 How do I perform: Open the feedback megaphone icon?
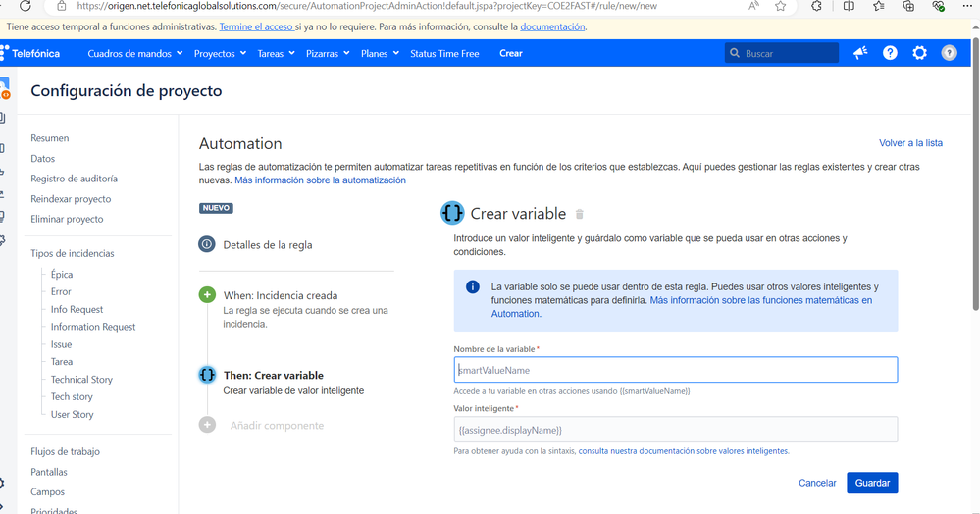pyautogui.click(x=860, y=53)
